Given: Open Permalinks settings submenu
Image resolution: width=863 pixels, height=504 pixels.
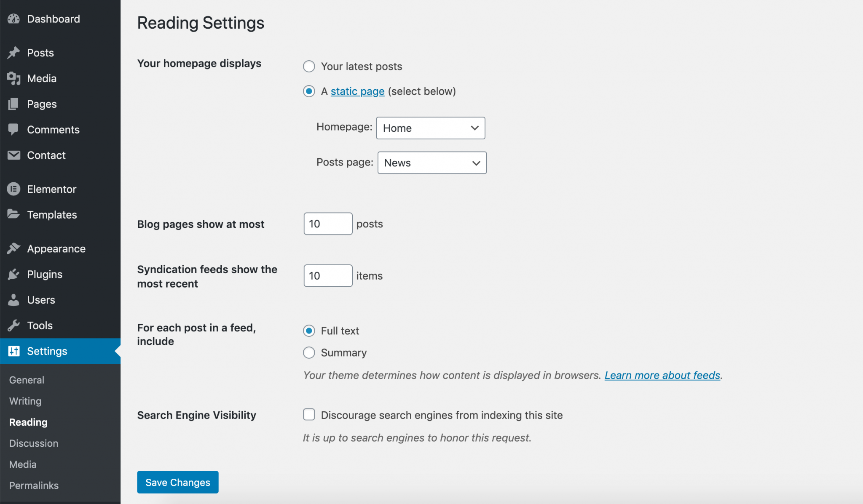Looking at the screenshot, I should (x=34, y=485).
